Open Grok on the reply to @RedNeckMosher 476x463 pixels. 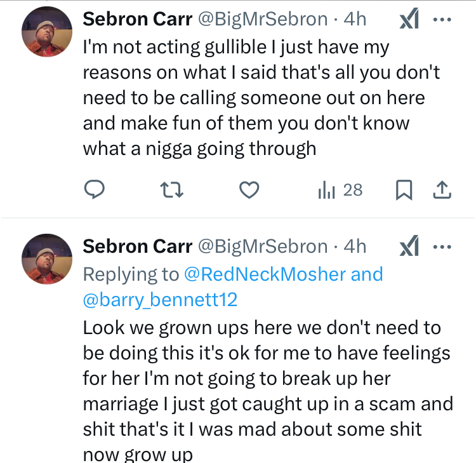point(409,246)
